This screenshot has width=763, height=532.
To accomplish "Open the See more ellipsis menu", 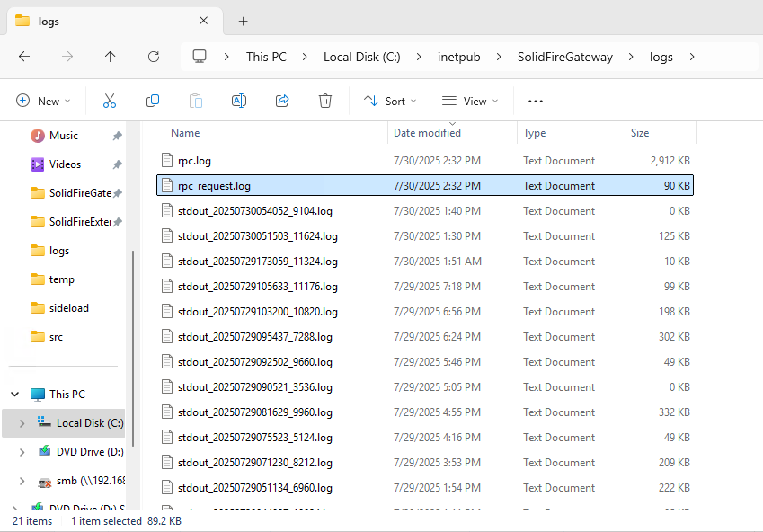I will [536, 102].
